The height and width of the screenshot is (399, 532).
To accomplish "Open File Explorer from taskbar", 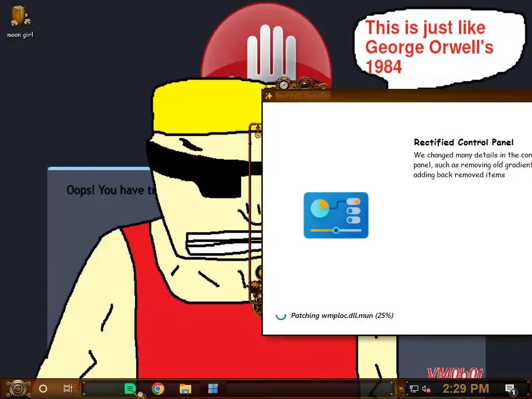I will [x=185, y=389].
